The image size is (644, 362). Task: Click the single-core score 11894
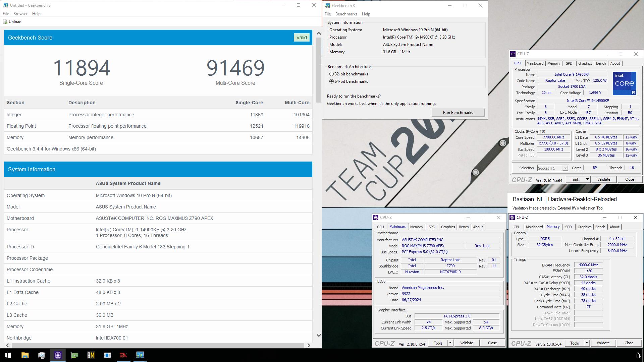(x=82, y=68)
